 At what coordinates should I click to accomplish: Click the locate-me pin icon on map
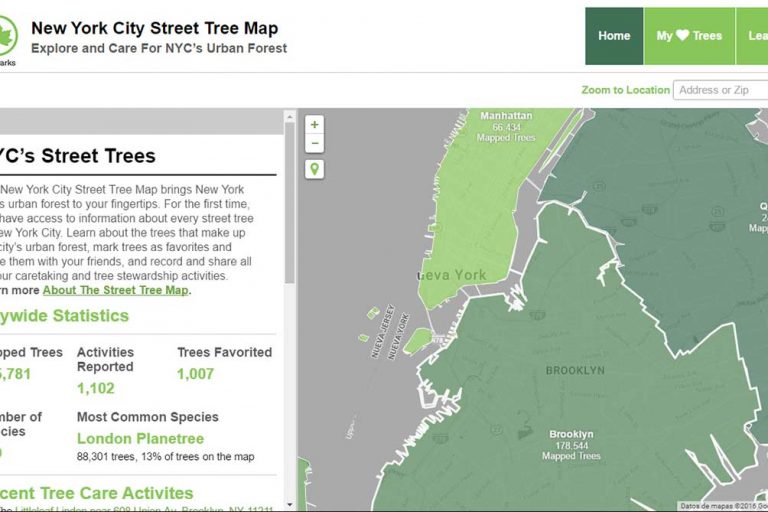pos(315,169)
